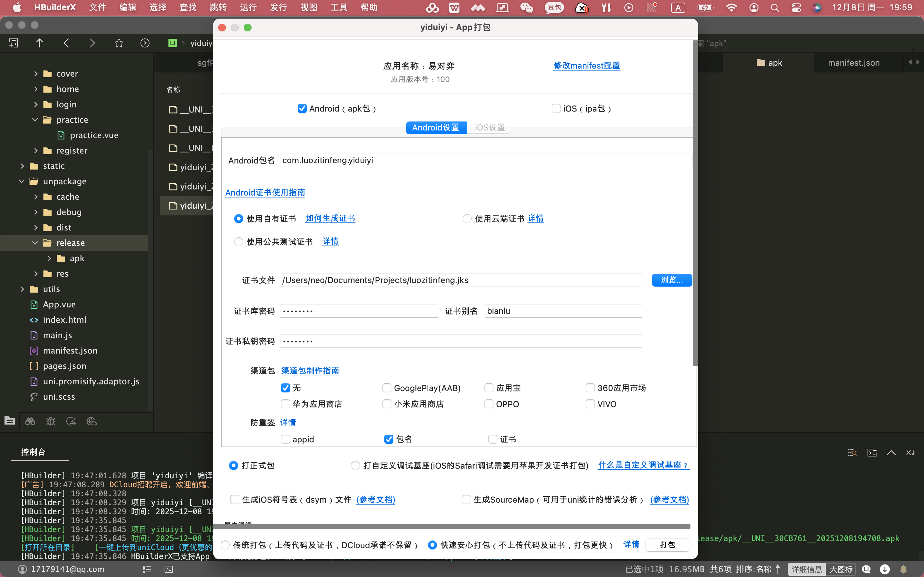This screenshot has height=577, width=924.
Task: Click the bookmark star icon in toolbar
Action: point(119,43)
